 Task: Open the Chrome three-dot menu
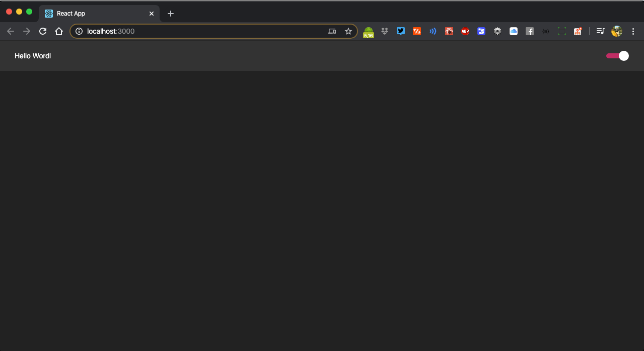click(633, 31)
